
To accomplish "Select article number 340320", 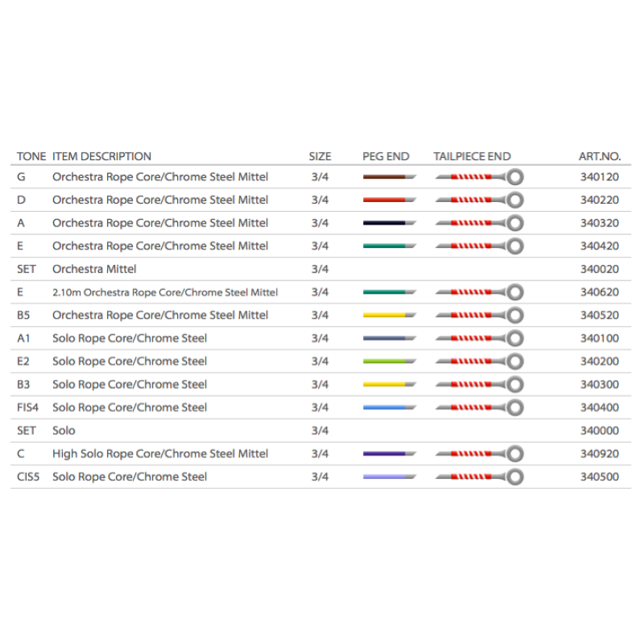I will tap(600, 223).
